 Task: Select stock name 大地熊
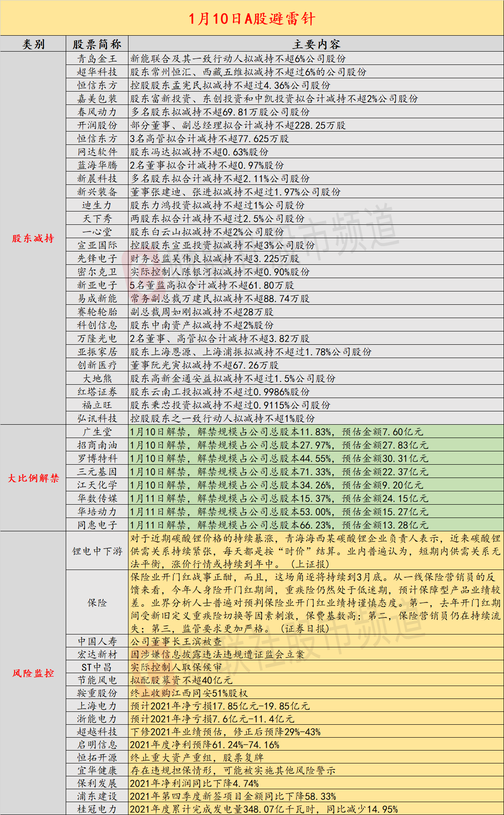click(97, 378)
